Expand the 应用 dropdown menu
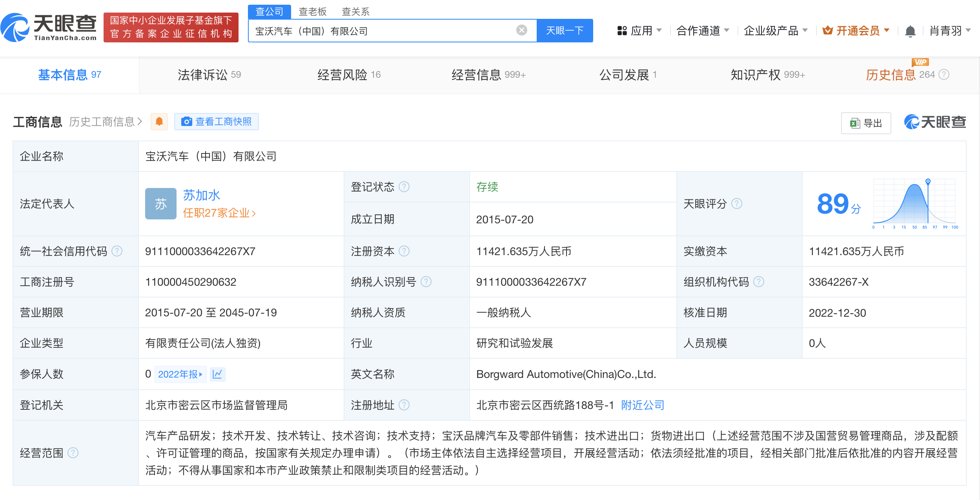The height and width of the screenshot is (500, 980). tap(639, 31)
